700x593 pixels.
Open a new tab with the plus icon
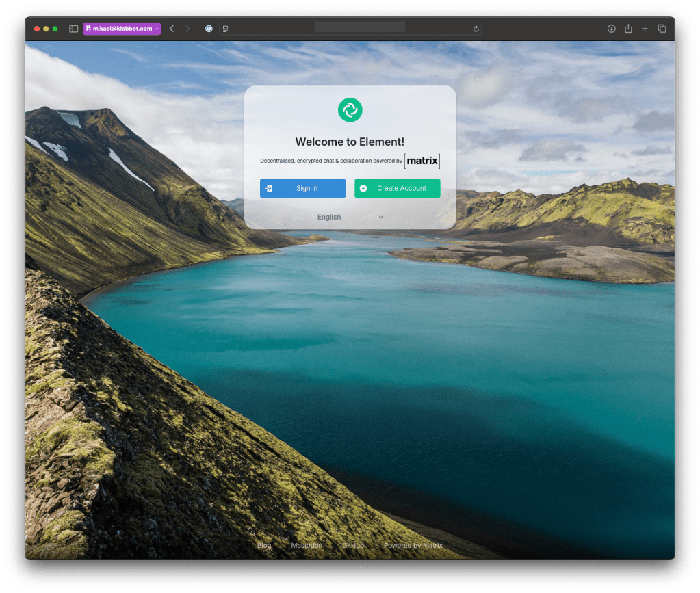645,29
